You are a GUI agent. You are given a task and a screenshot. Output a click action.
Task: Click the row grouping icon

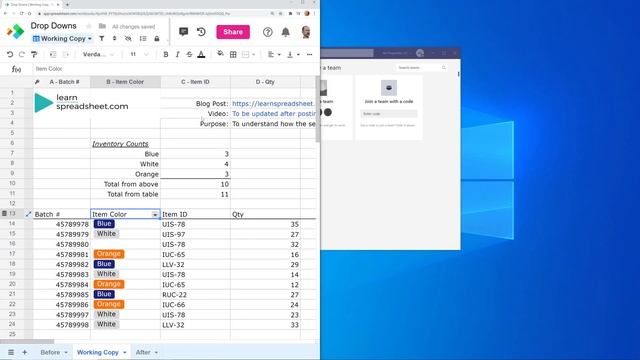[x=143, y=39]
